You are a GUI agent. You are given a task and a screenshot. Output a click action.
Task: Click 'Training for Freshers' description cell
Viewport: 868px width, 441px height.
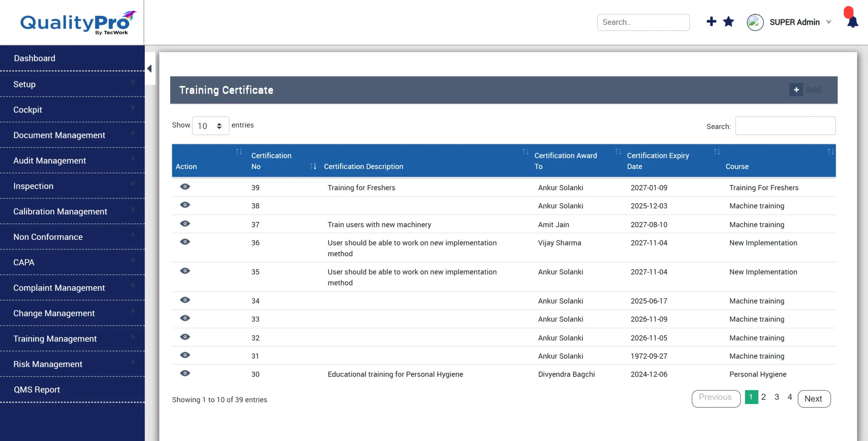361,188
